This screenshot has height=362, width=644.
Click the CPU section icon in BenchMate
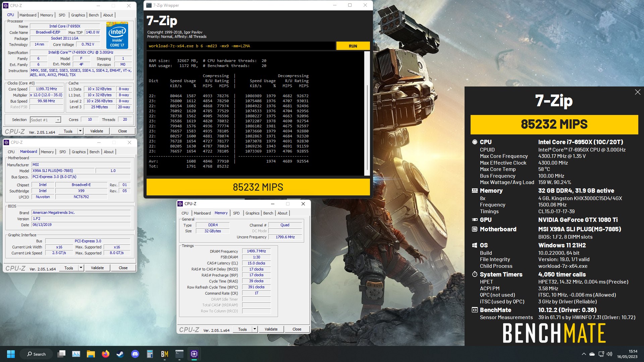pos(475,142)
